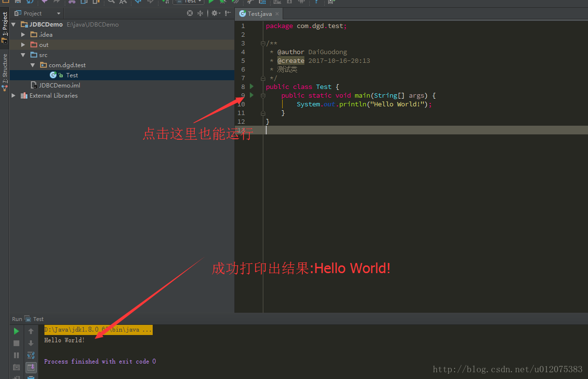Collapse the com.dgd.test package
The image size is (588, 379).
click(x=32, y=65)
